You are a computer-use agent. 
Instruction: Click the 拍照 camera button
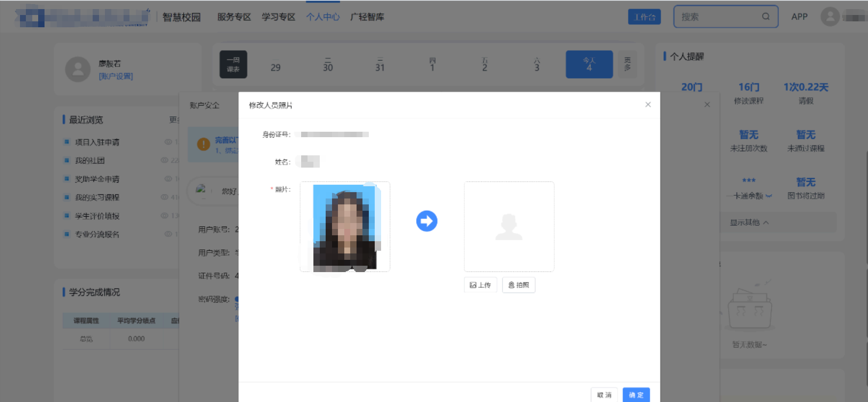(x=519, y=285)
